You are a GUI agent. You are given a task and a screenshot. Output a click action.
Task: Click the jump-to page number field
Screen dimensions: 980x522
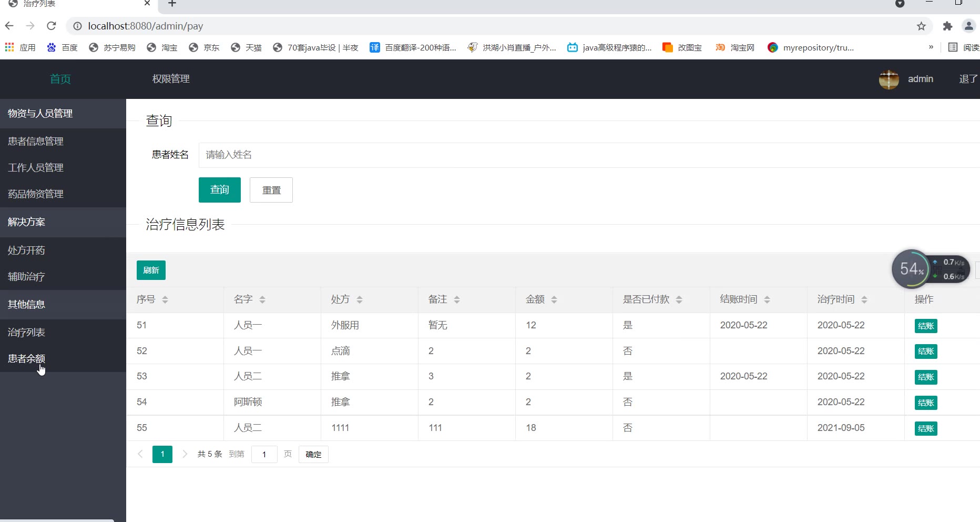264,454
